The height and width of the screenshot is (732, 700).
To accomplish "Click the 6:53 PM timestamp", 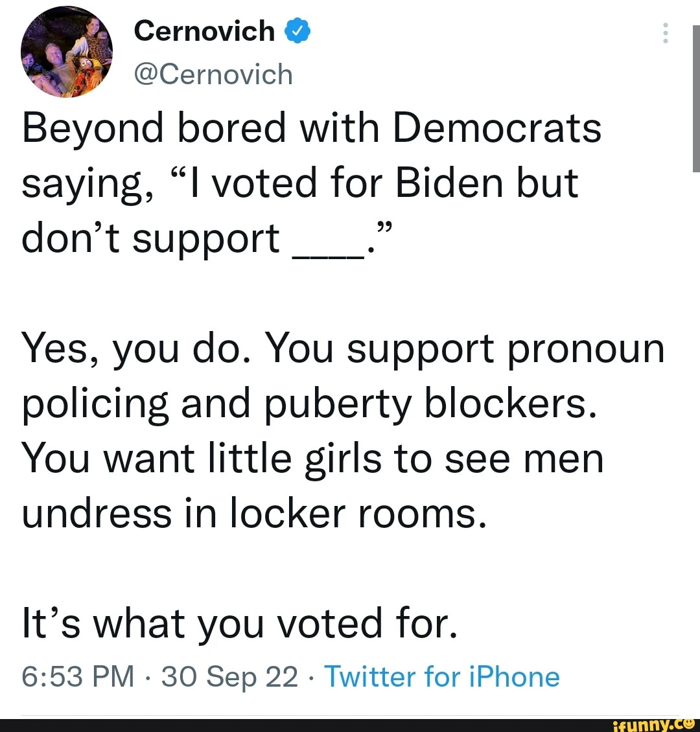I will 78,676.
